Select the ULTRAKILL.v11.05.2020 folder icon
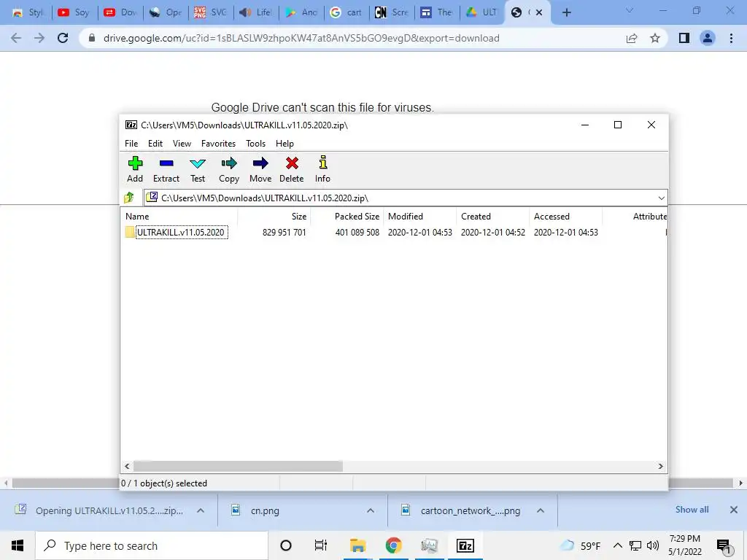The width and height of the screenshot is (747, 560). click(x=130, y=233)
